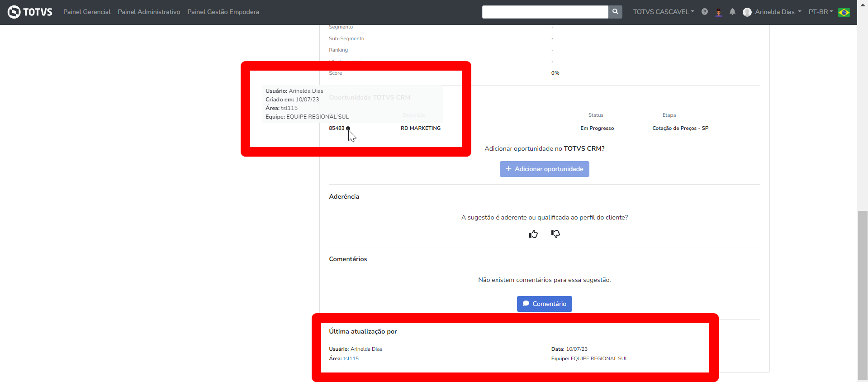
Task: Open the help question mark icon
Action: [705, 12]
